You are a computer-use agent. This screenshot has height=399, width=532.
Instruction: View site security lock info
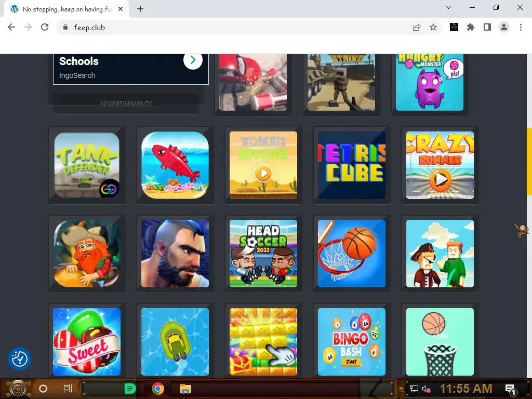point(65,27)
